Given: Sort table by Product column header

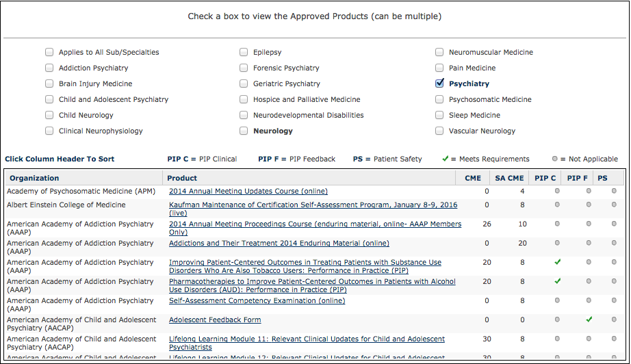Looking at the screenshot, I should [182, 178].
